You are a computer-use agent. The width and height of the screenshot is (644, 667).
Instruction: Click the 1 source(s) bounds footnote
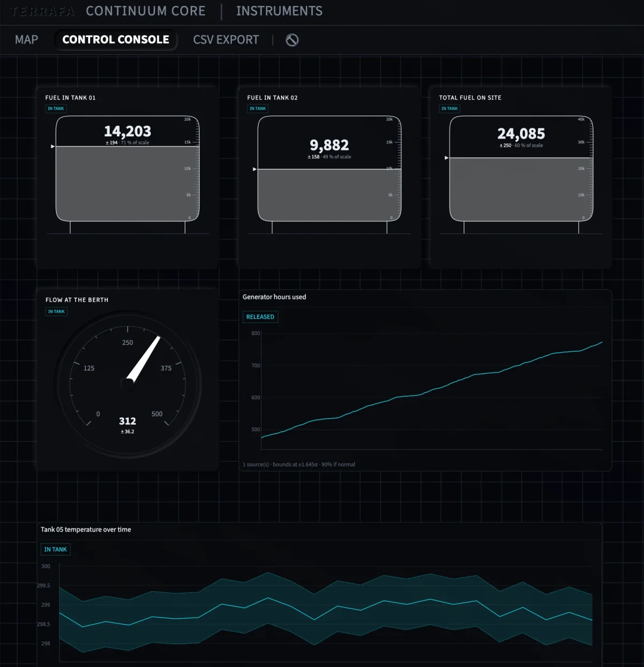[x=299, y=465]
